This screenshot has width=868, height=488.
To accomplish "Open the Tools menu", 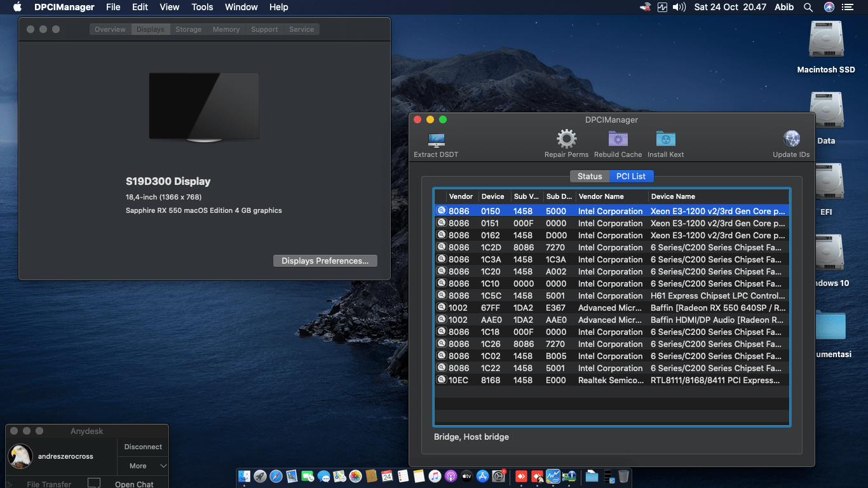I will 201,7.
